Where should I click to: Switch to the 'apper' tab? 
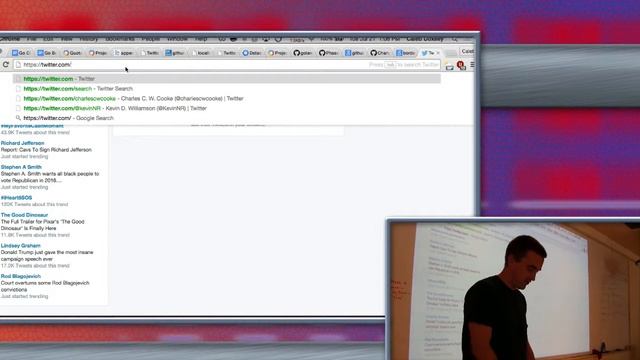[123, 53]
